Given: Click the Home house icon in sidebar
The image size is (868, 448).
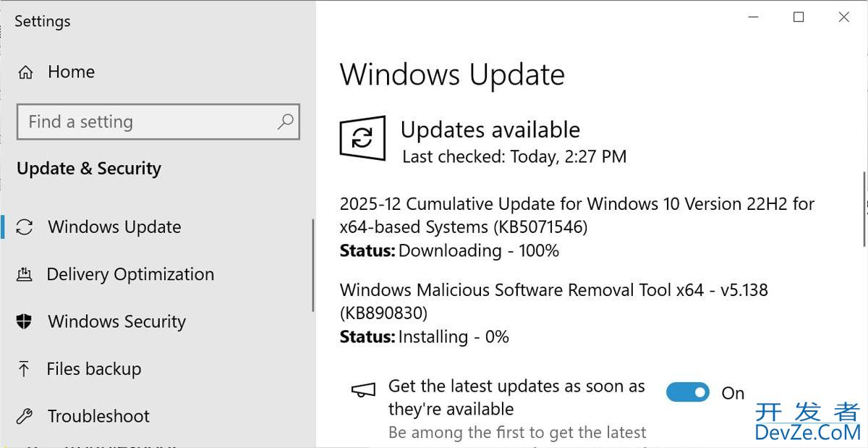Looking at the screenshot, I should 25,72.
